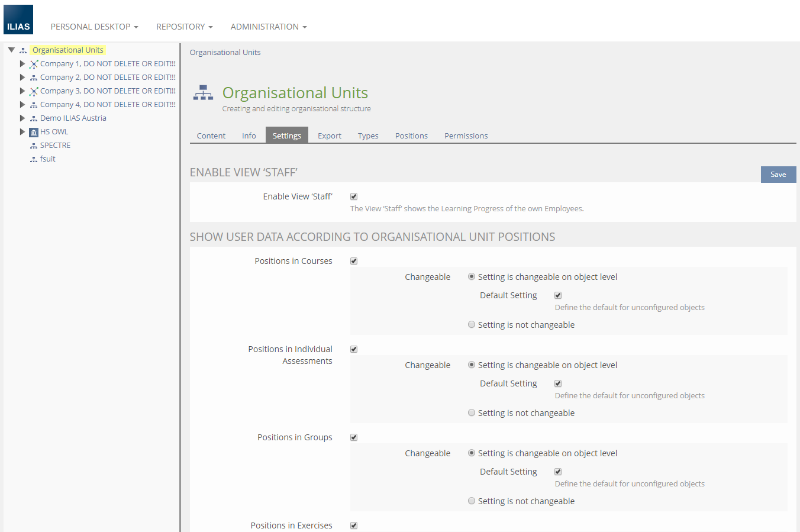Click the Organisational Units breadcrumb link
The height and width of the screenshot is (532, 800).
[225, 52]
